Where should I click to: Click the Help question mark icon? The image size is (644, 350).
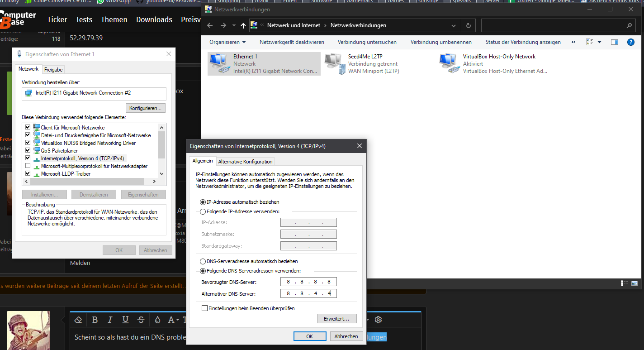click(x=632, y=42)
